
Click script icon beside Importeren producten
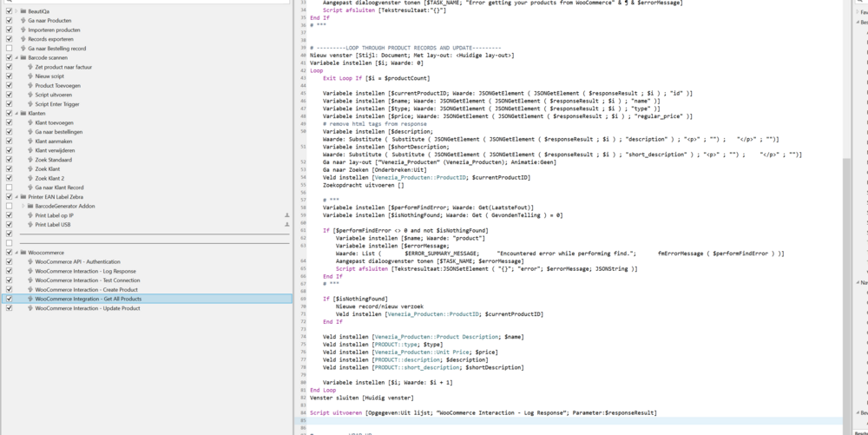click(x=23, y=30)
